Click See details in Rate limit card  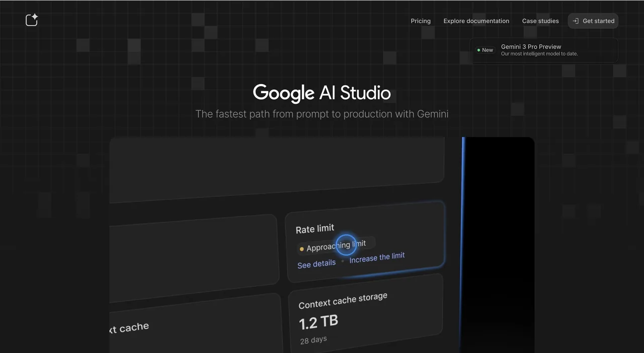point(316,264)
